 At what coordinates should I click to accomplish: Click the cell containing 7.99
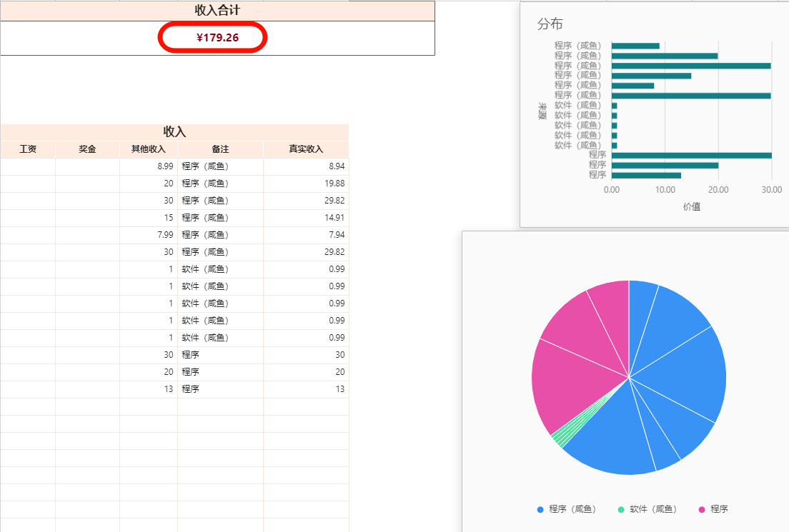pos(148,235)
